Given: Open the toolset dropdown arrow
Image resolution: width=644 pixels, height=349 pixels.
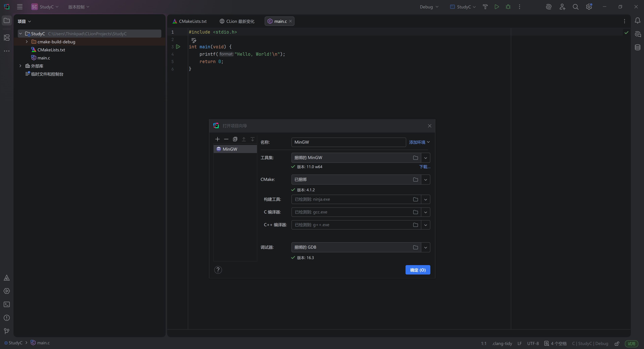Looking at the screenshot, I should pyautogui.click(x=425, y=158).
